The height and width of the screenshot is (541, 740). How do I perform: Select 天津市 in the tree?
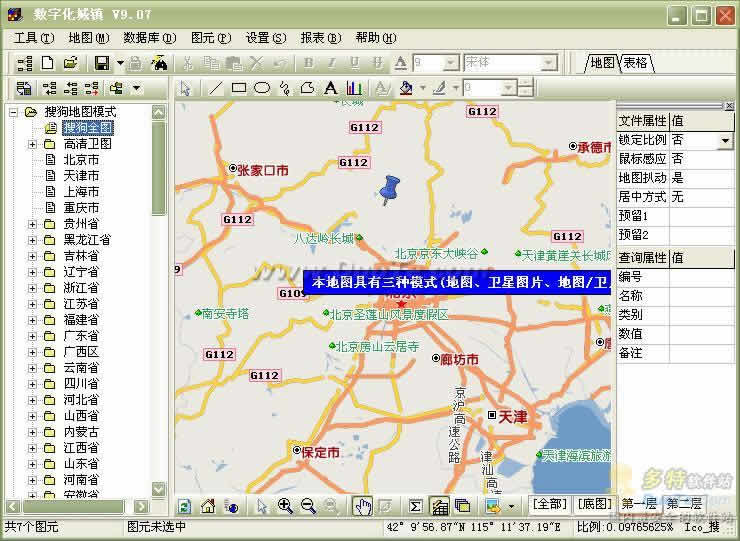pos(81,176)
